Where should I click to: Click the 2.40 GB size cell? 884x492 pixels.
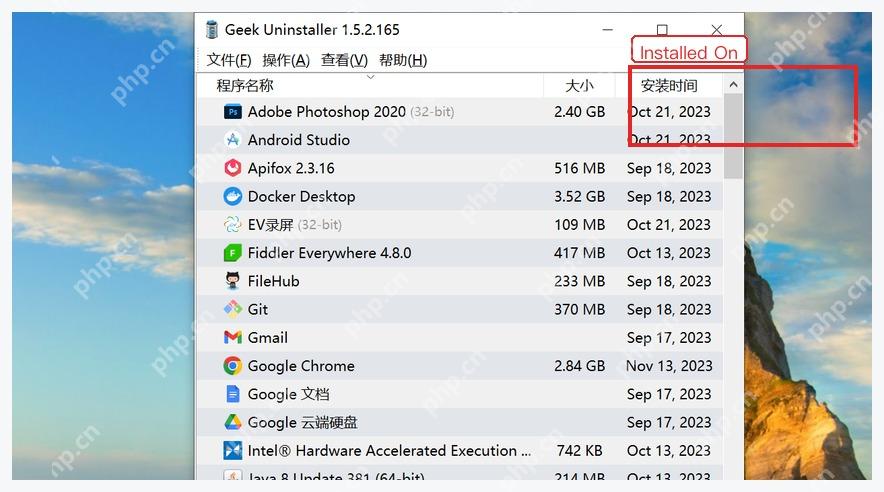pyautogui.click(x=580, y=112)
